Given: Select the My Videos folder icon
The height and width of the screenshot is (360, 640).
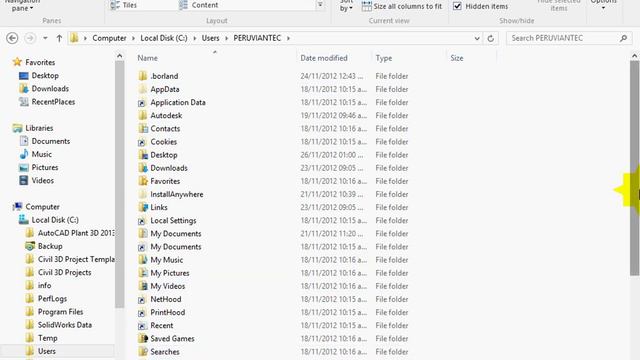Looking at the screenshot, I should [142, 286].
